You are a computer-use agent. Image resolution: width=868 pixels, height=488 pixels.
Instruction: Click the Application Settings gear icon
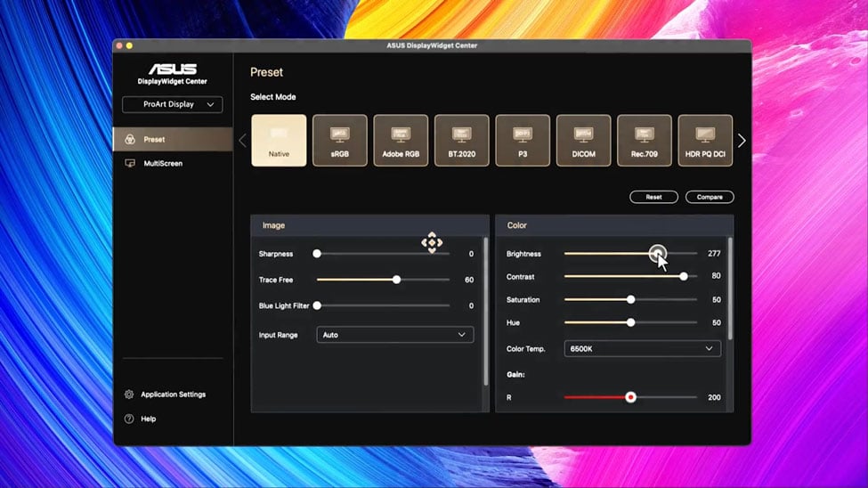[x=129, y=394]
